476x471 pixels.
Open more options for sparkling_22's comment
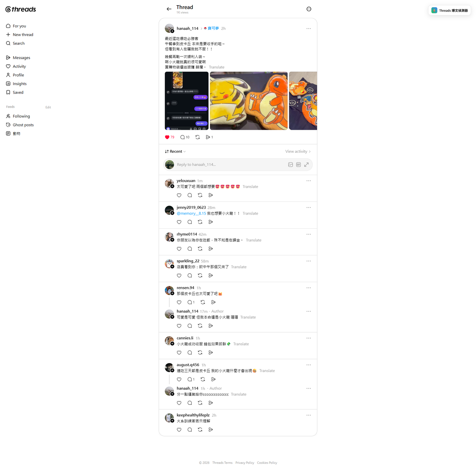[x=309, y=261]
